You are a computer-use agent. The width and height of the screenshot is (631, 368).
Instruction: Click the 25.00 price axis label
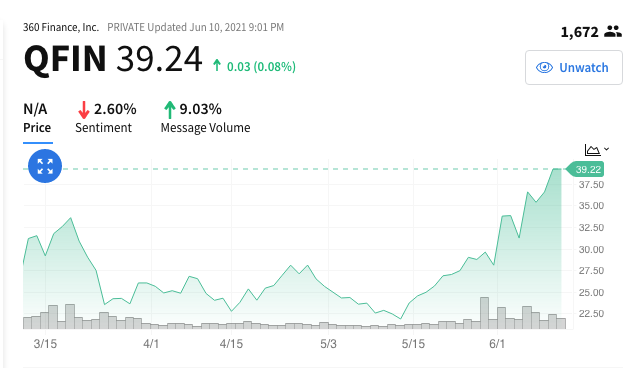tap(591, 293)
